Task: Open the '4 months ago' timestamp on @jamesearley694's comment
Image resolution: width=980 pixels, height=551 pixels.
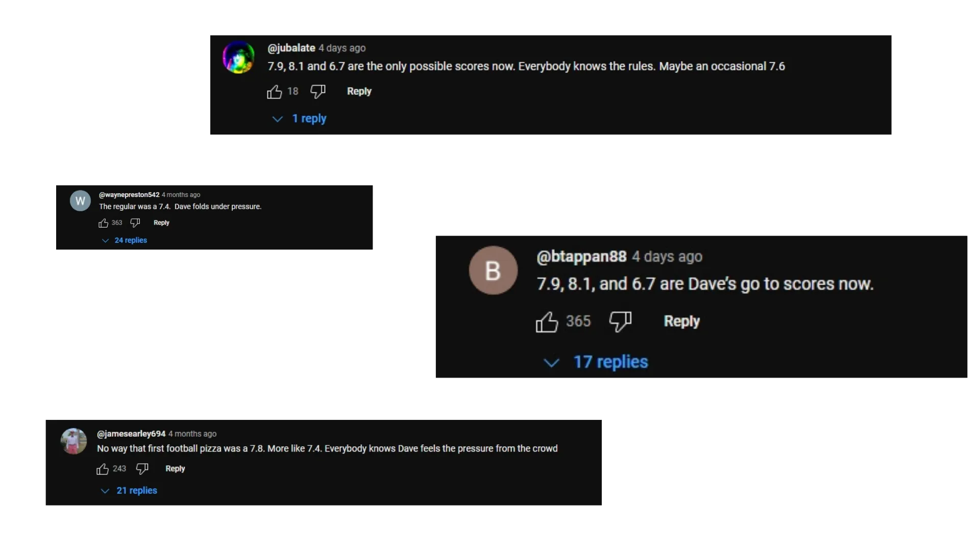Action: (x=192, y=434)
